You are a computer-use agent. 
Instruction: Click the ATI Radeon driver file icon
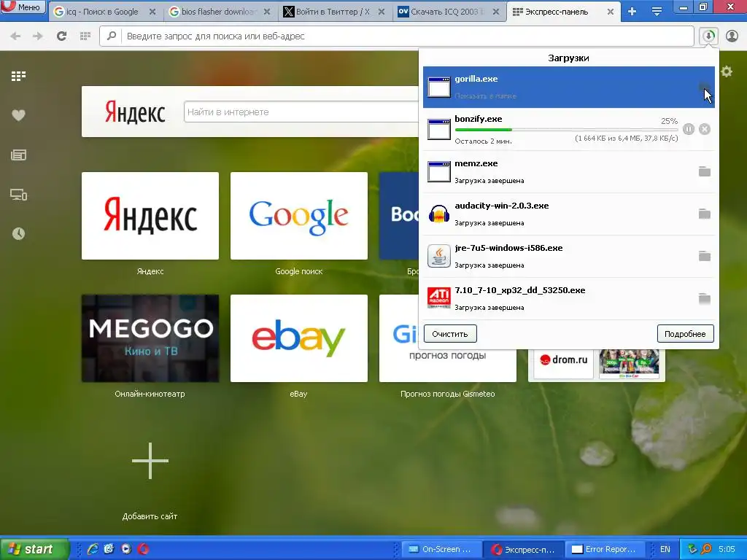tap(438, 298)
